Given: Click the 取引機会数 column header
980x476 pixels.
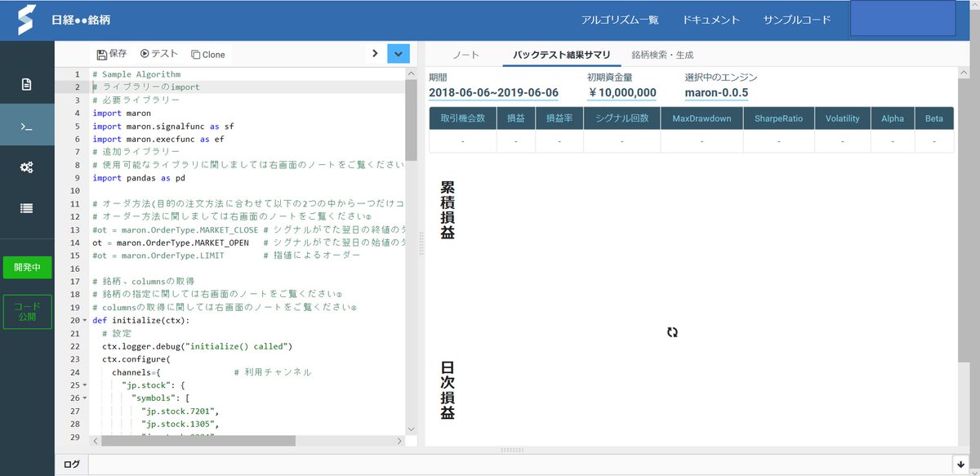Looking at the screenshot, I should [463, 118].
